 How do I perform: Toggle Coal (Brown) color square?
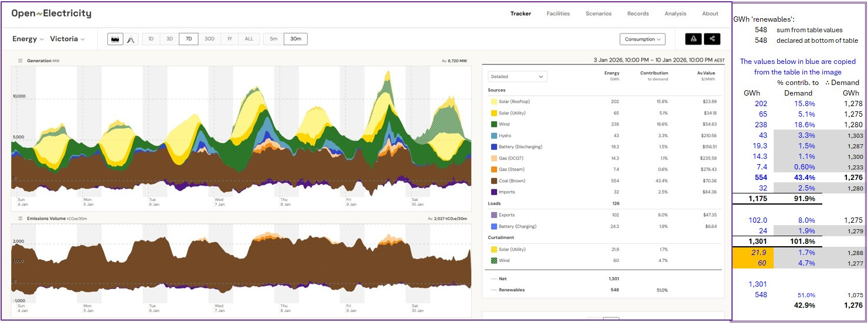tap(493, 181)
